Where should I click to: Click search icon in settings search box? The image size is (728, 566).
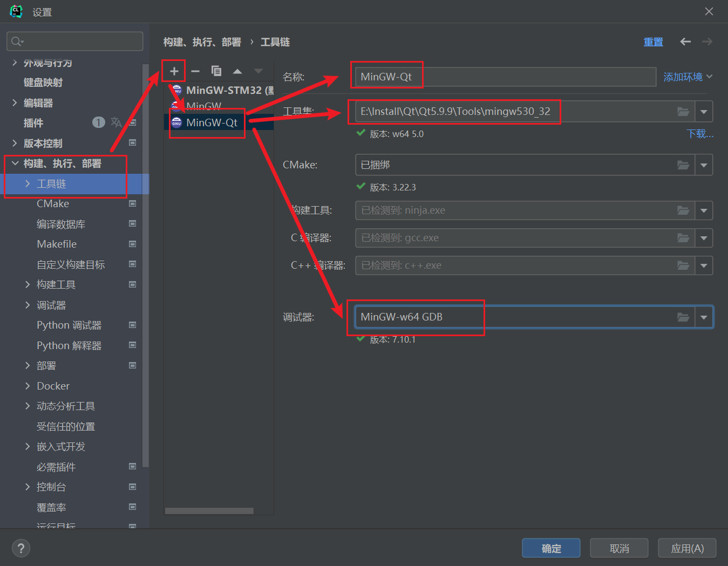[x=17, y=42]
